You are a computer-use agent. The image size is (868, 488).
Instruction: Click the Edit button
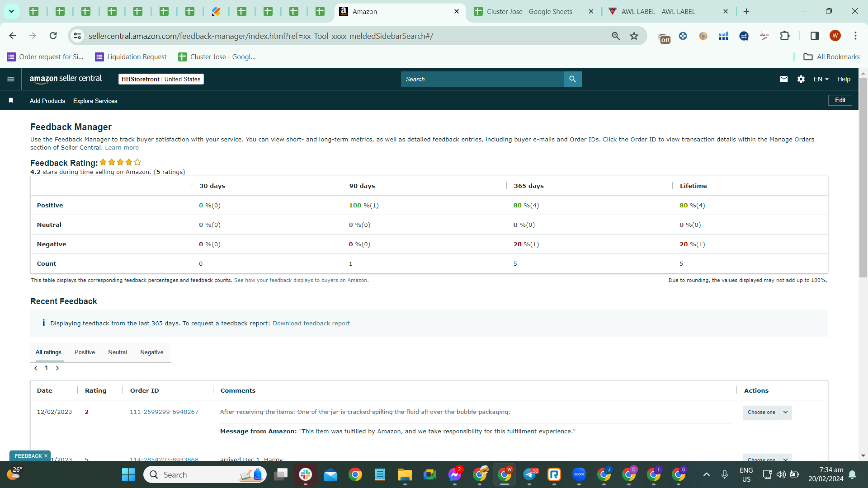(x=840, y=100)
